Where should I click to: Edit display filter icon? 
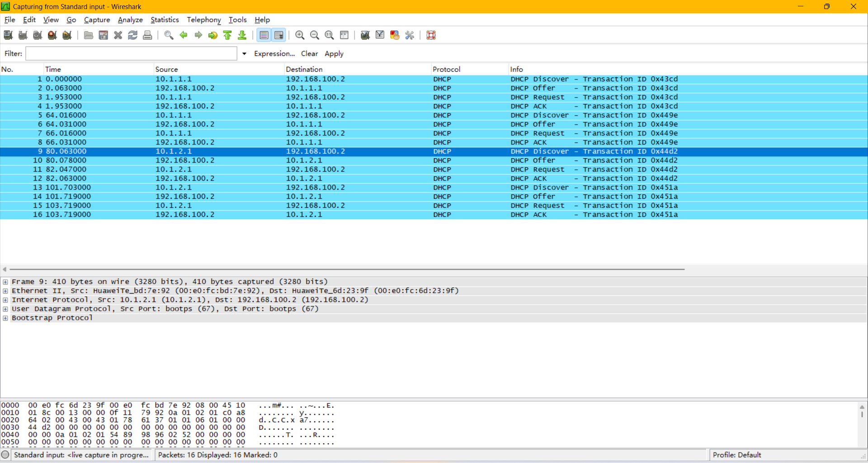point(380,35)
